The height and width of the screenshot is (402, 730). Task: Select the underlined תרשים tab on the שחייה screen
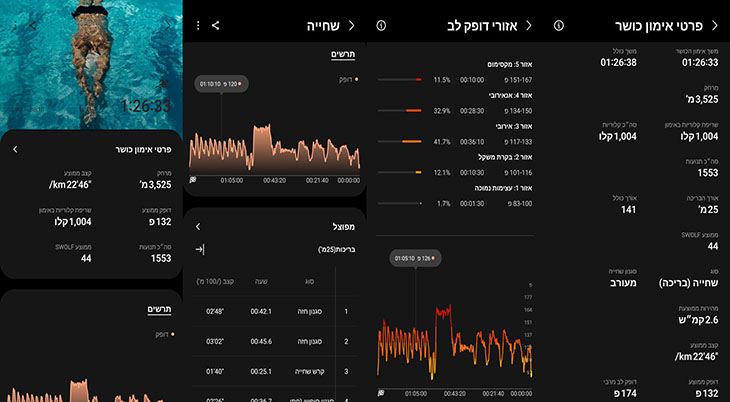click(x=343, y=55)
